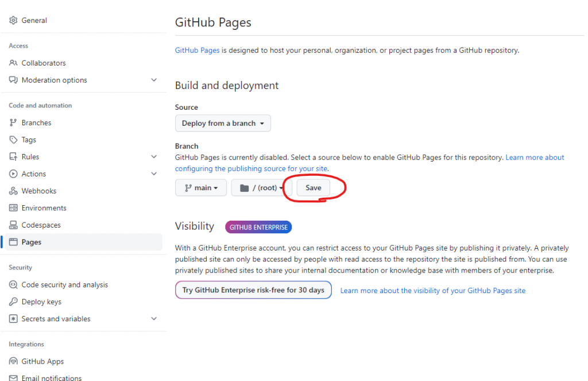Click the Deploy keys key icon
Viewport: 588px width, 381px height.
coord(13,302)
